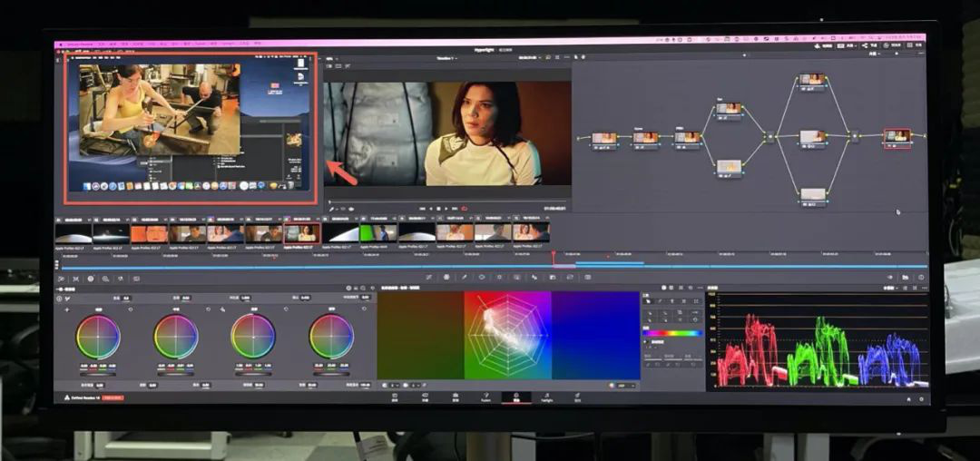Open the Blur palette

point(534,277)
